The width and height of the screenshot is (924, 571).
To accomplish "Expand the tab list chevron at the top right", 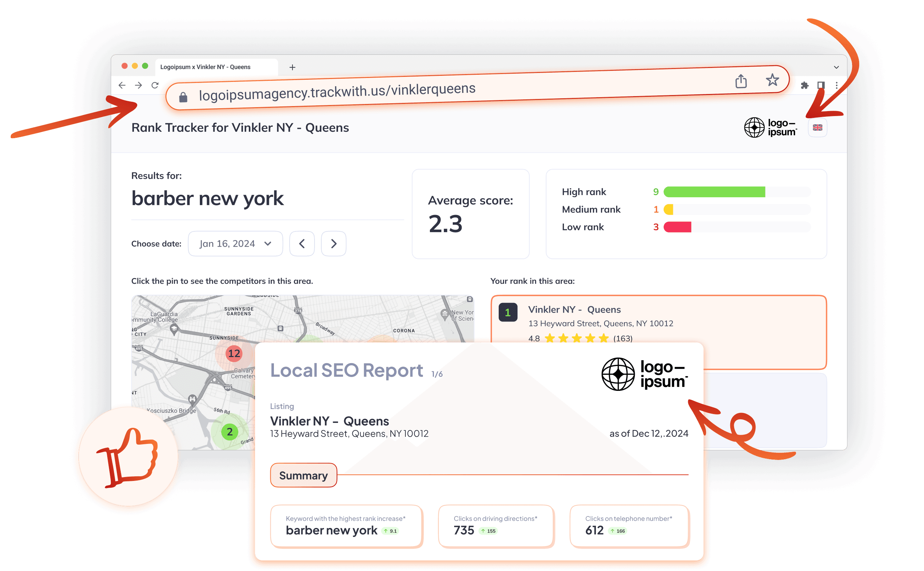I will [x=836, y=67].
